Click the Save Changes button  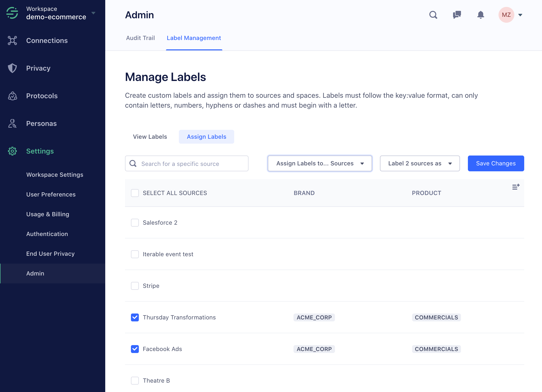(x=496, y=163)
